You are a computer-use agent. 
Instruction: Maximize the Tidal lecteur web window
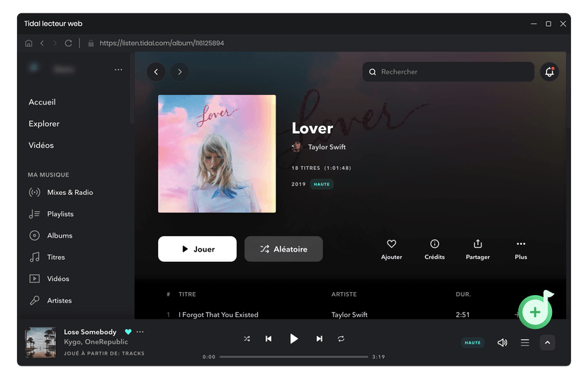548,24
